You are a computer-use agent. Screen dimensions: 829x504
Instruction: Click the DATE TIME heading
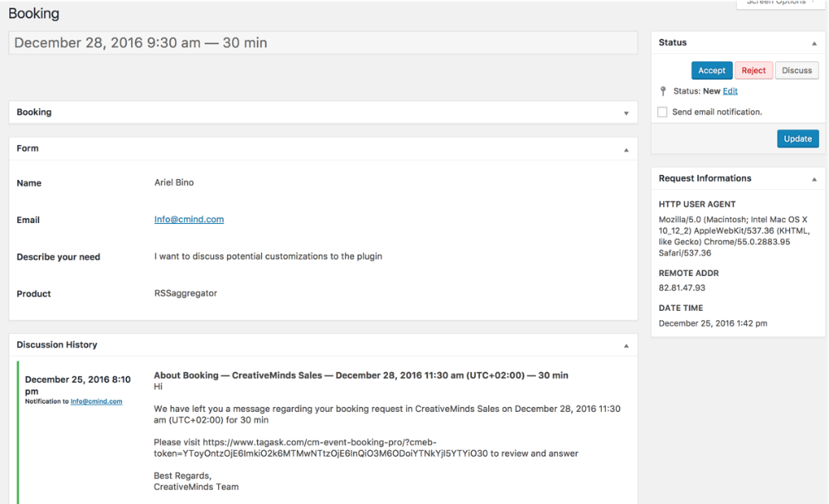pyautogui.click(x=681, y=308)
